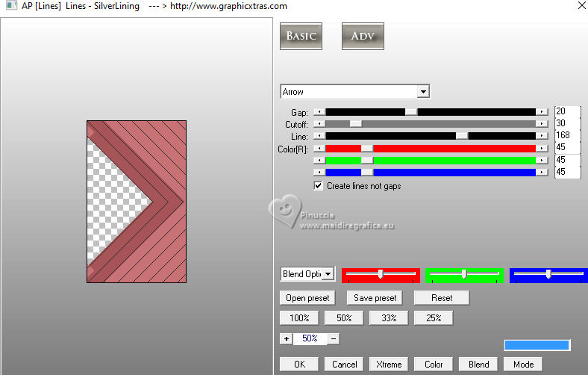Image resolution: width=588 pixels, height=375 pixels.
Task: Set preview zoom to 25%
Action: tap(434, 318)
